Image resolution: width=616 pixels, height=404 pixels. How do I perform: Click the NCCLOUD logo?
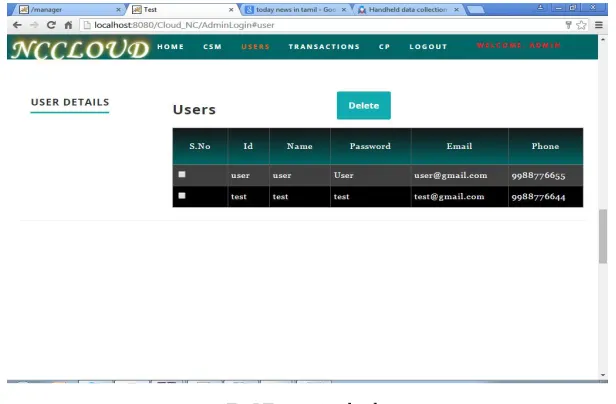[80, 49]
